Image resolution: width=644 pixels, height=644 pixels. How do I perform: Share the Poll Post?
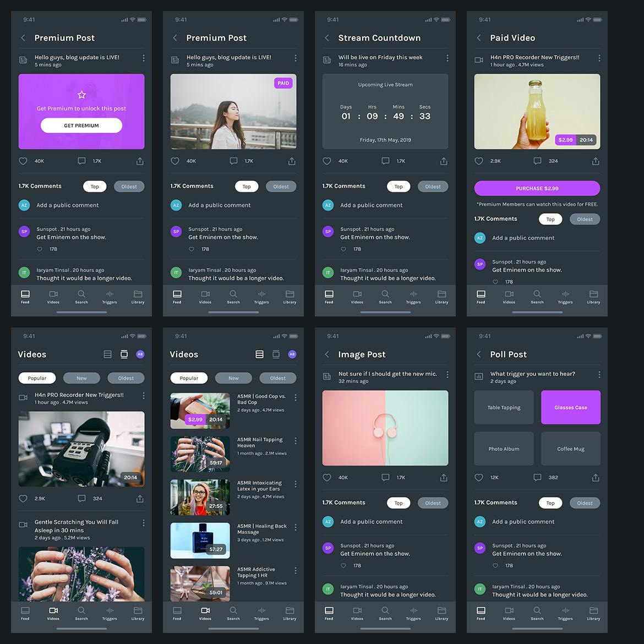(596, 477)
